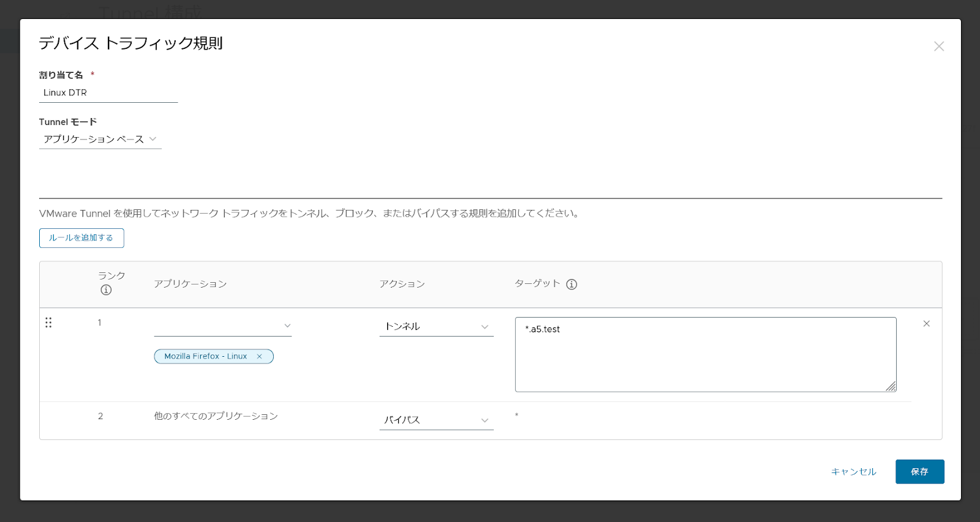
Task: Open the バイパス action dropdown
Action: [x=436, y=420]
